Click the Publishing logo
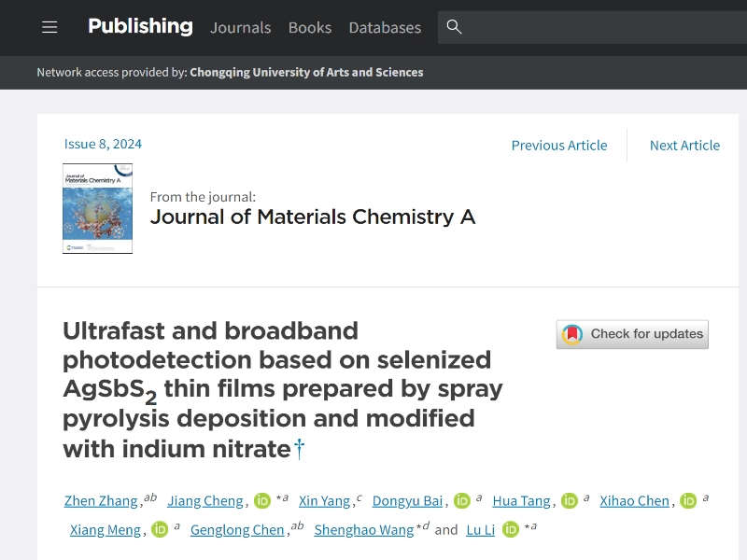This screenshot has height=560, width=747. click(x=140, y=26)
